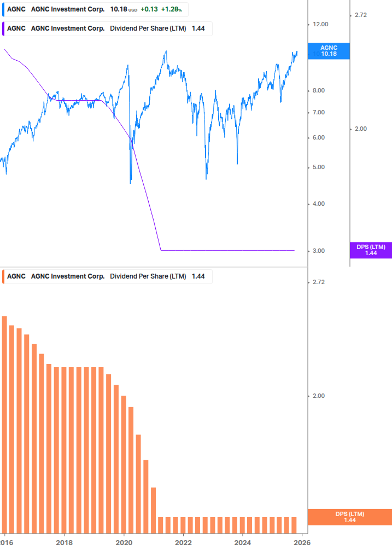
Task: Click the 5.00 price axis label
Action: (319, 167)
